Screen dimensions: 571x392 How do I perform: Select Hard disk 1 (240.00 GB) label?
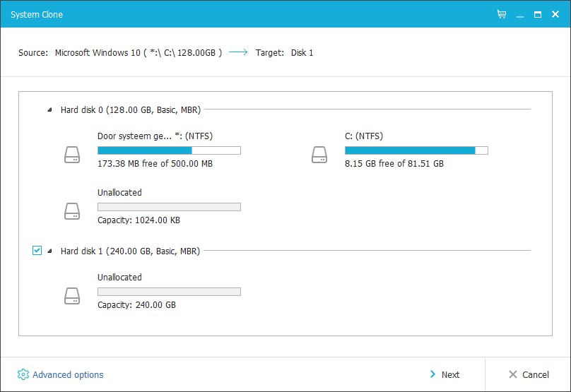130,251
